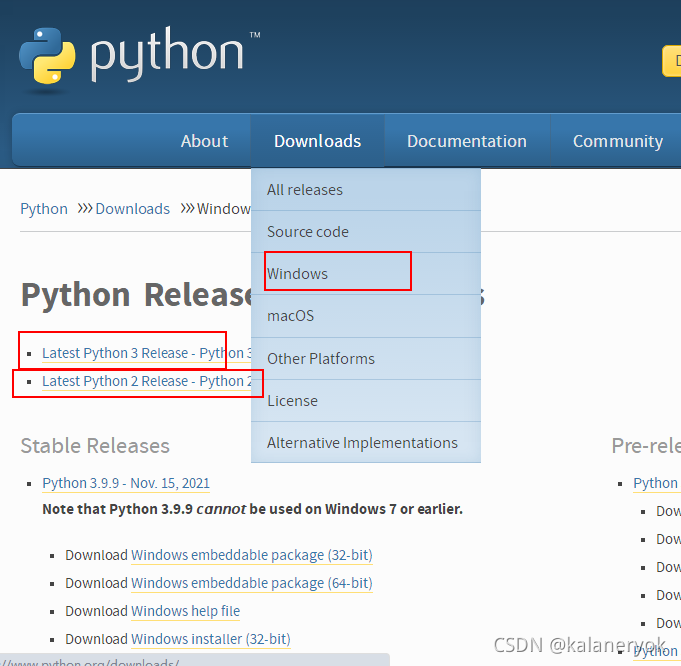681x666 pixels.
Task: Go to Downloads in the breadcrumb
Action: [132, 209]
